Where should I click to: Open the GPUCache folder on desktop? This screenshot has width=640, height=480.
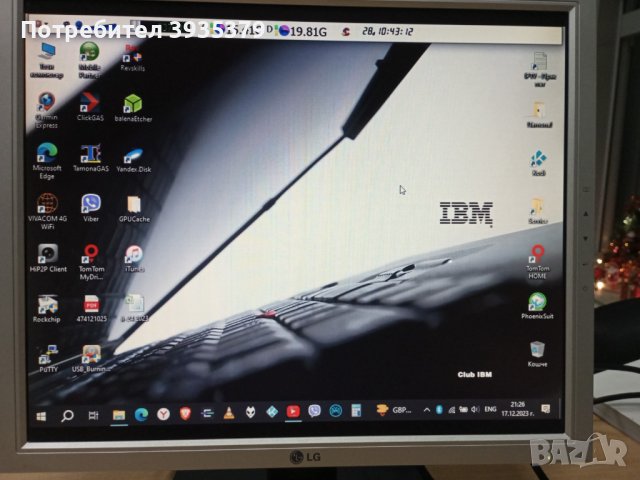click(x=132, y=204)
